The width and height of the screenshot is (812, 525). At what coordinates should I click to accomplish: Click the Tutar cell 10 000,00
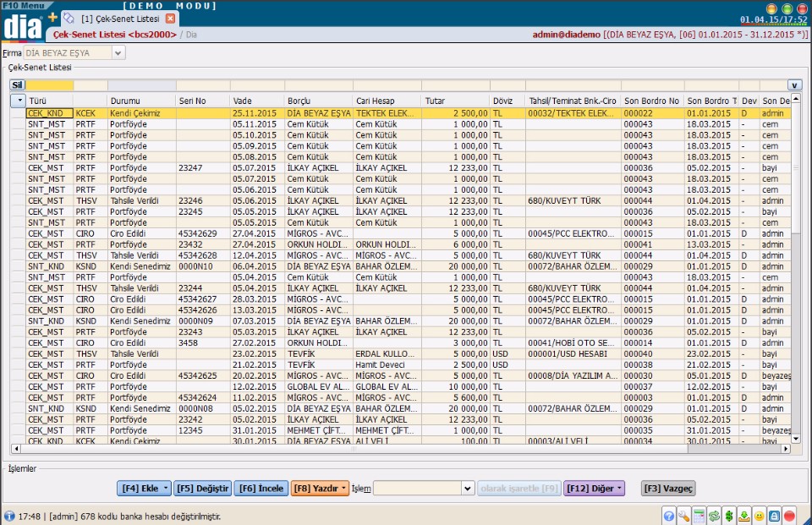coord(456,386)
